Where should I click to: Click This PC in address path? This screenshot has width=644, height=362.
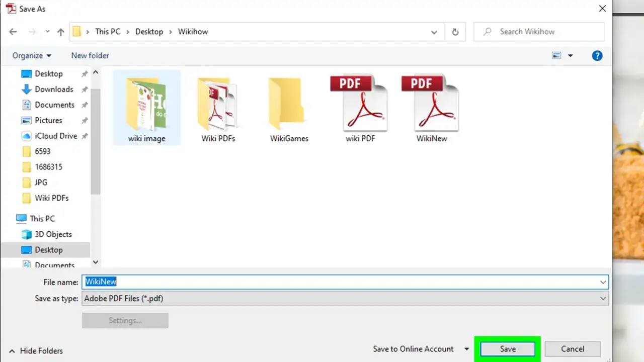tap(108, 32)
